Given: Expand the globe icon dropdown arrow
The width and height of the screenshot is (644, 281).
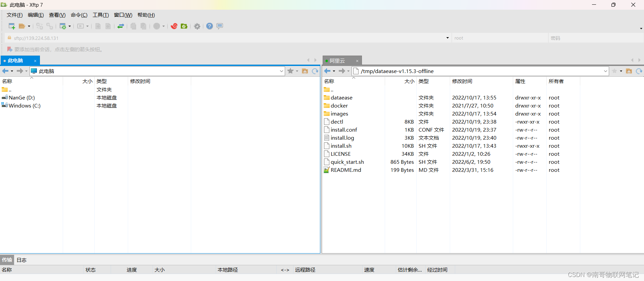Looking at the screenshot, I should [163, 26].
